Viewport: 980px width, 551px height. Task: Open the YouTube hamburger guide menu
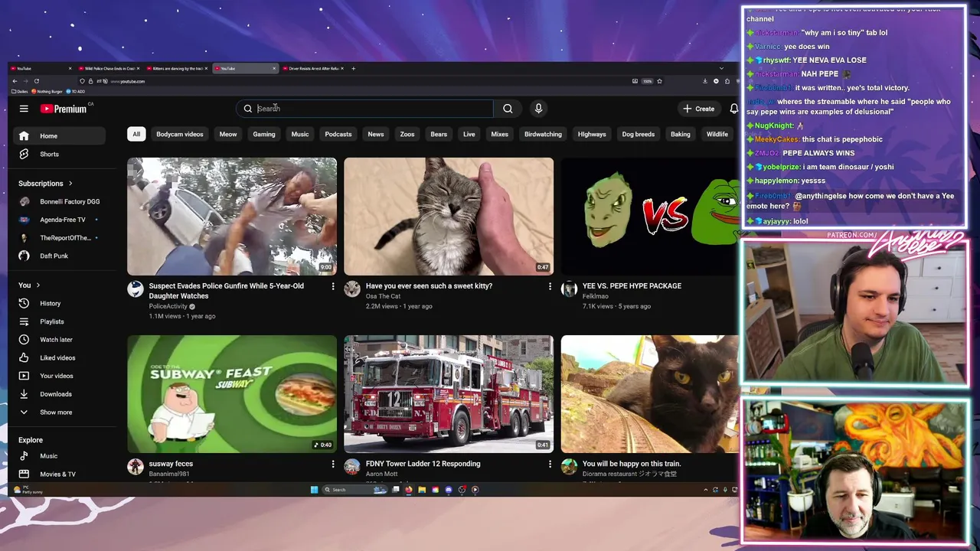pyautogui.click(x=24, y=109)
